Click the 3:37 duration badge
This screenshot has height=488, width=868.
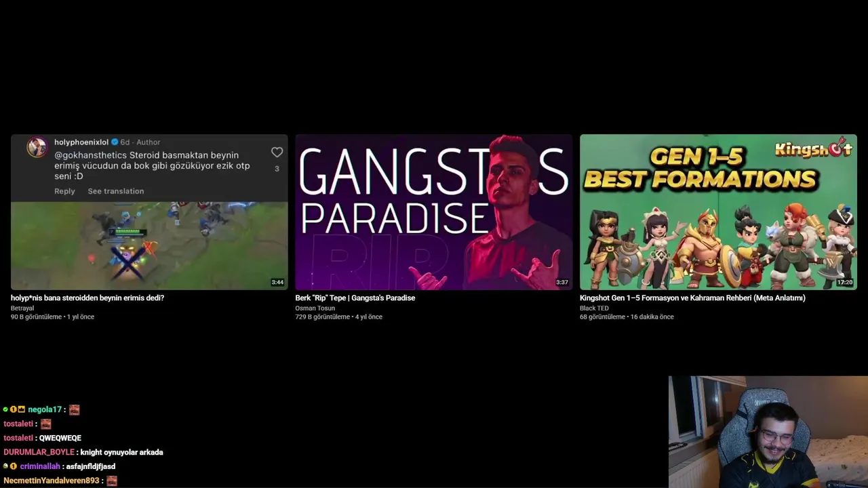click(x=562, y=282)
